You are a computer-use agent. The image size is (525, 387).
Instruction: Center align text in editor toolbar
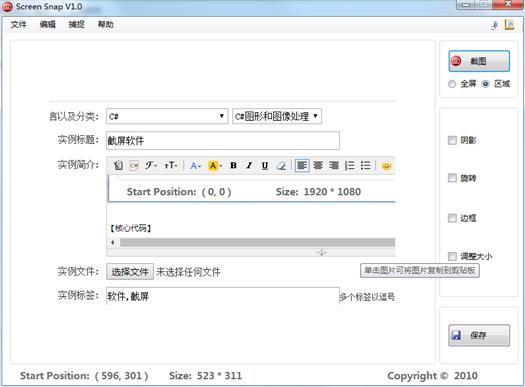(x=318, y=165)
